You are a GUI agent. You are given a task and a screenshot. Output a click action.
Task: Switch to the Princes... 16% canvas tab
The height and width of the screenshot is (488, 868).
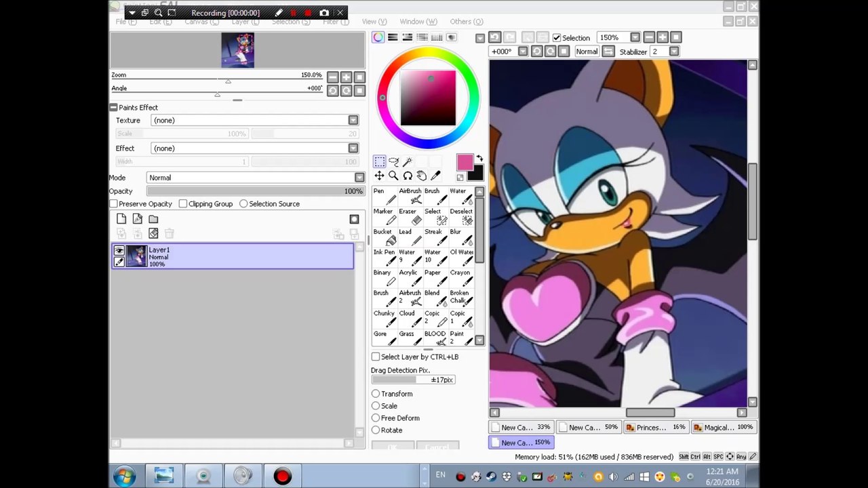click(656, 427)
